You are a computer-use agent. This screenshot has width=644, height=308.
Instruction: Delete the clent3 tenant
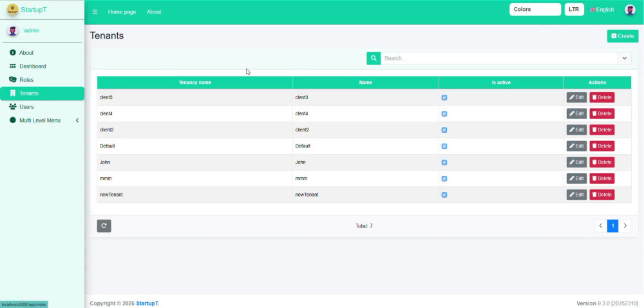[x=602, y=97]
